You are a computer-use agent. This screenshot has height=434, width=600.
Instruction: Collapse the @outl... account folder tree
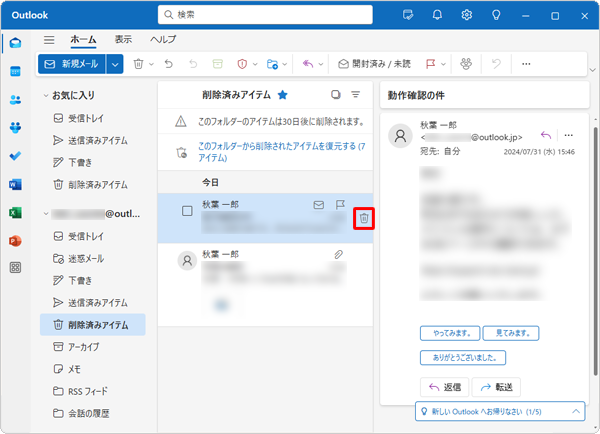click(46, 214)
